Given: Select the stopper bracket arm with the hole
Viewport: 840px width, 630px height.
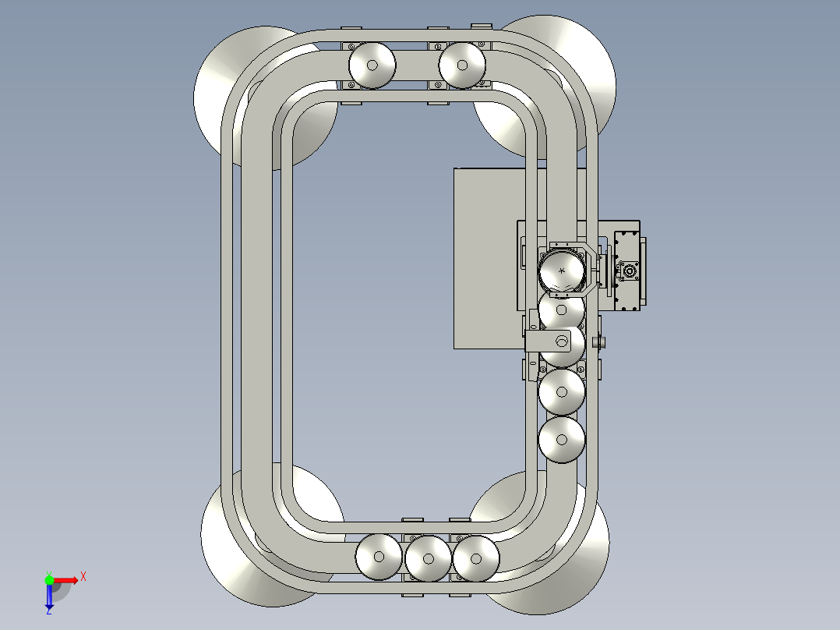Looking at the screenshot, I should (548, 342).
